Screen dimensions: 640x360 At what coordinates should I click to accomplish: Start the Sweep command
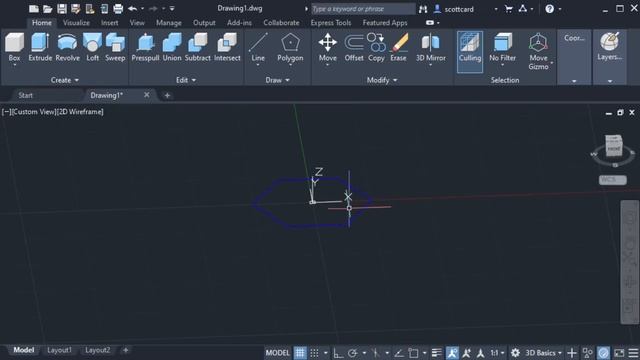(x=115, y=48)
